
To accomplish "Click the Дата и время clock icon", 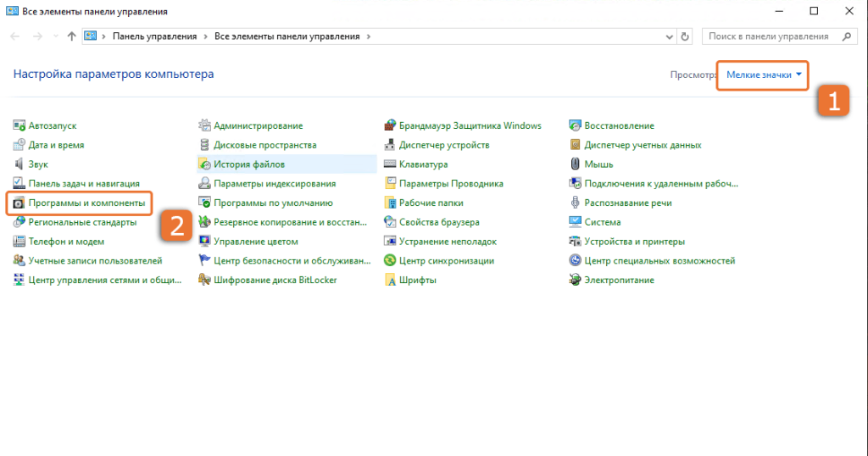I will click(19, 145).
